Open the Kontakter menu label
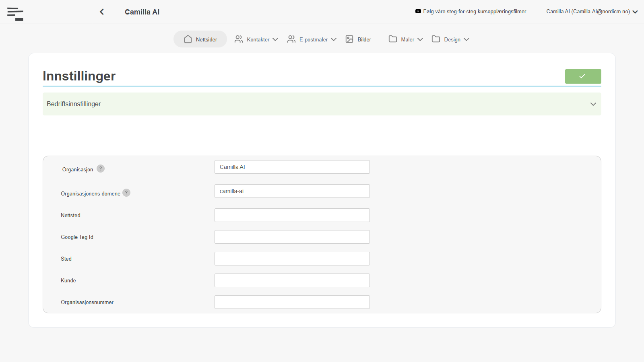The width and height of the screenshot is (644, 362). (258, 39)
